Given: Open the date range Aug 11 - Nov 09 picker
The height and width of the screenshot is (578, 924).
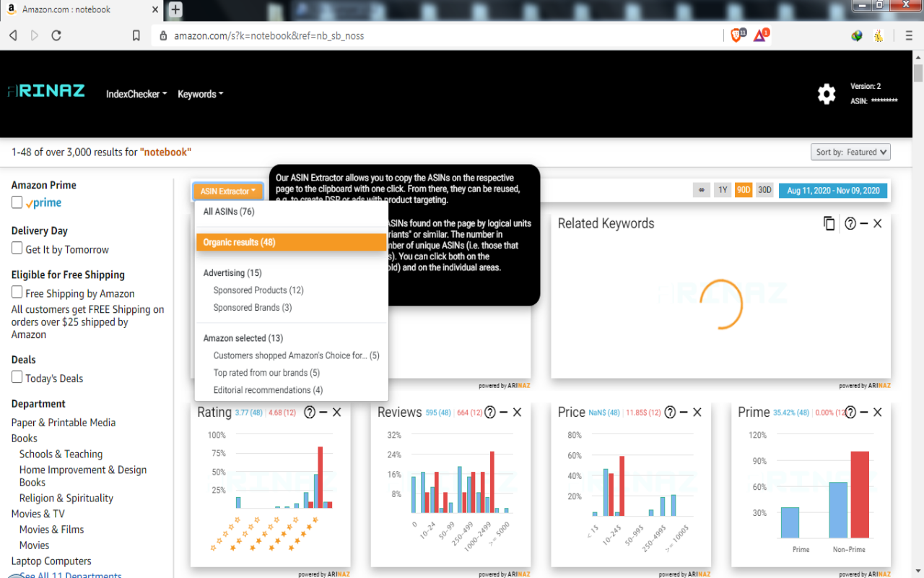Looking at the screenshot, I should tap(833, 190).
